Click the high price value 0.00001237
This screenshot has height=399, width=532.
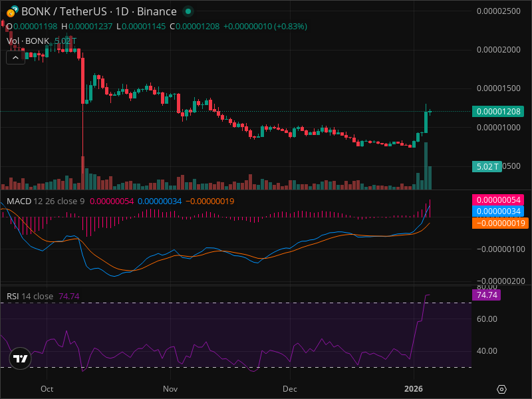tap(90, 27)
